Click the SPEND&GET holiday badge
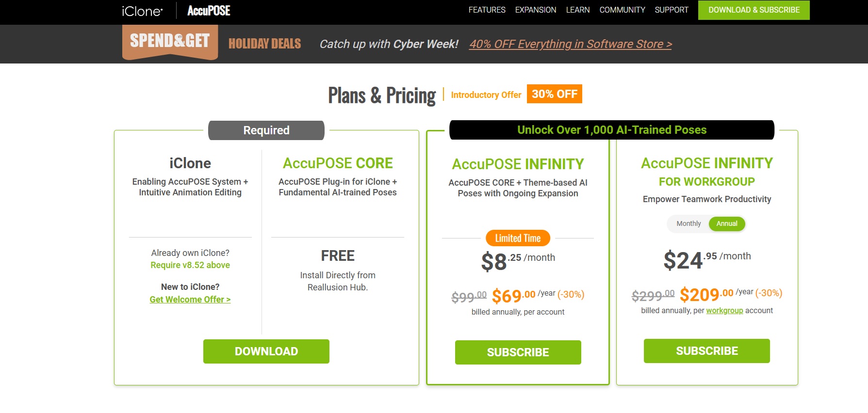Image resolution: width=868 pixels, height=413 pixels. 170,43
